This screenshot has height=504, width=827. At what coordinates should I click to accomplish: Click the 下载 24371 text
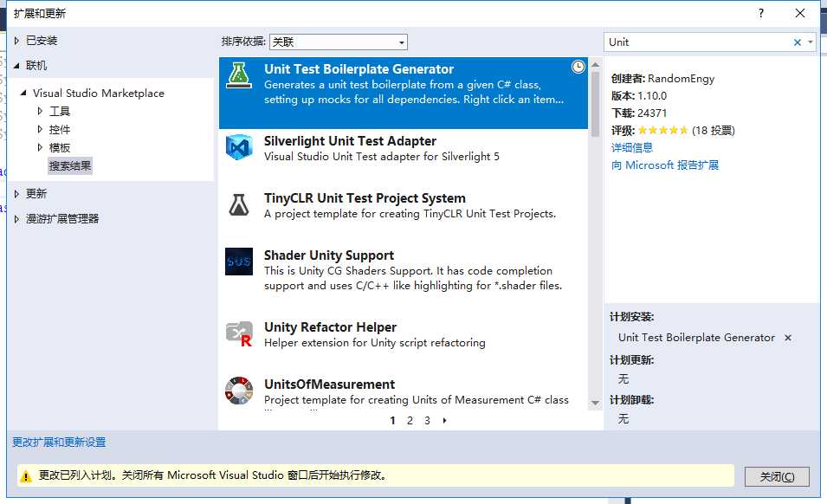pyautogui.click(x=639, y=113)
